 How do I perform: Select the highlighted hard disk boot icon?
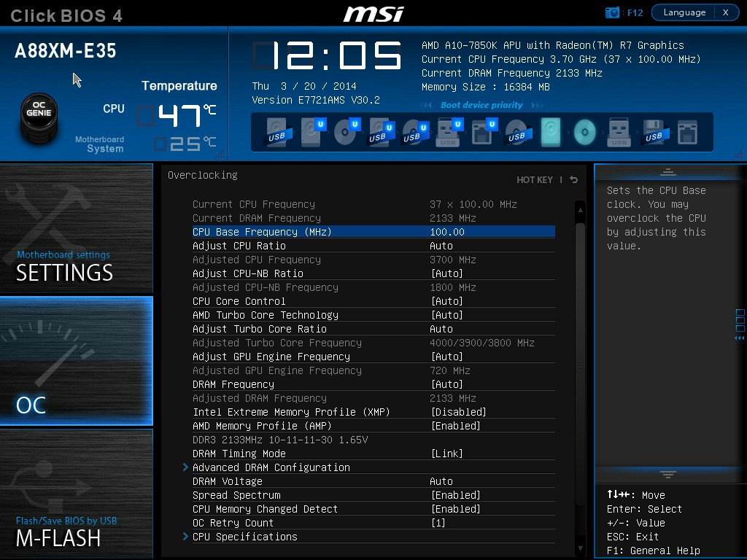coord(551,133)
